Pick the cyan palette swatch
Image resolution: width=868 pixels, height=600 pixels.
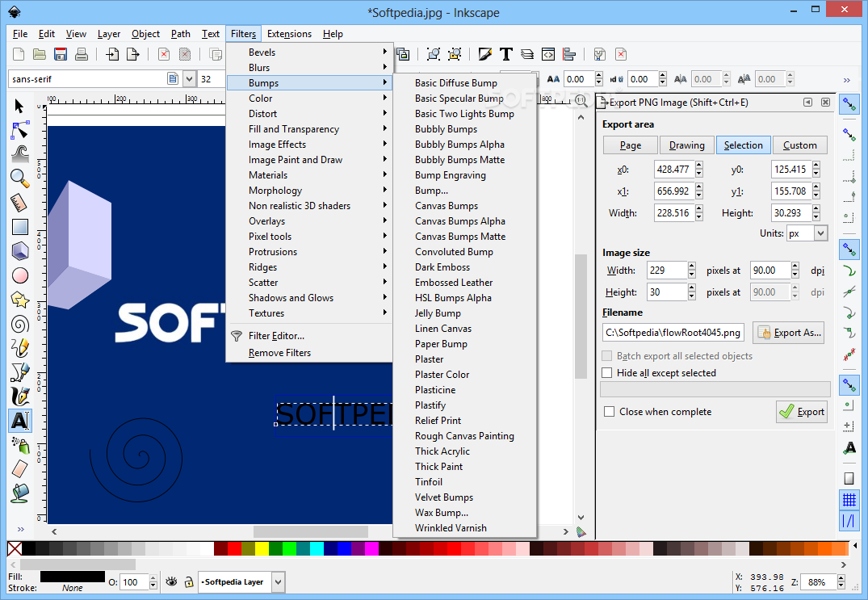[x=317, y=548]
